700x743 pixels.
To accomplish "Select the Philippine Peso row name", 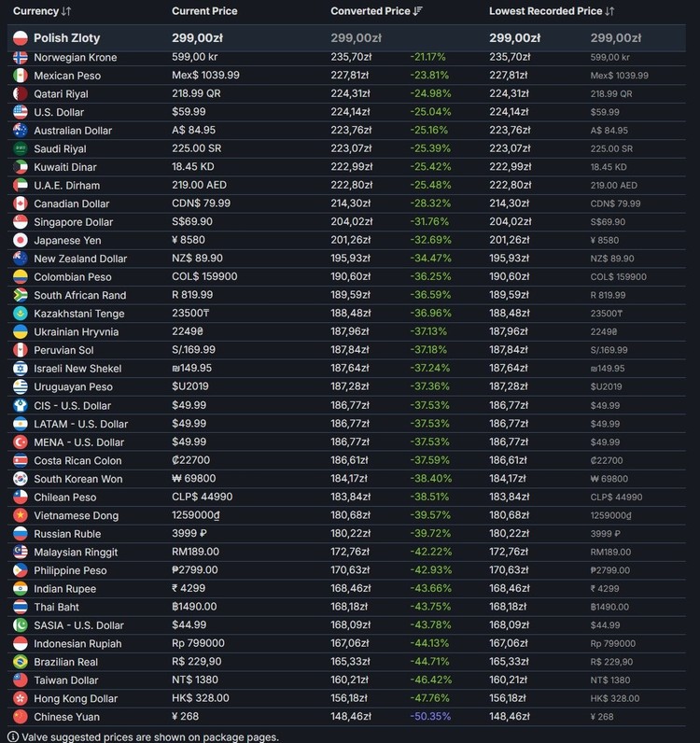I will click(x=70, y=570).
